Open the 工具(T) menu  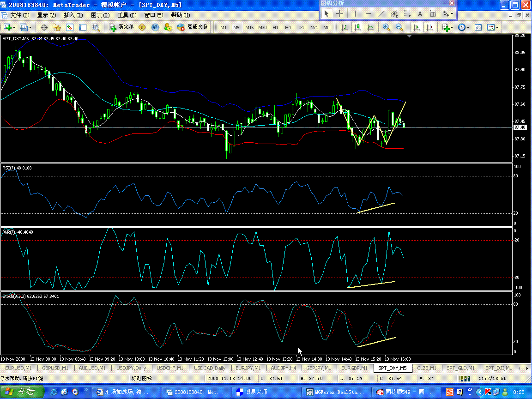(x=127, y=15)
